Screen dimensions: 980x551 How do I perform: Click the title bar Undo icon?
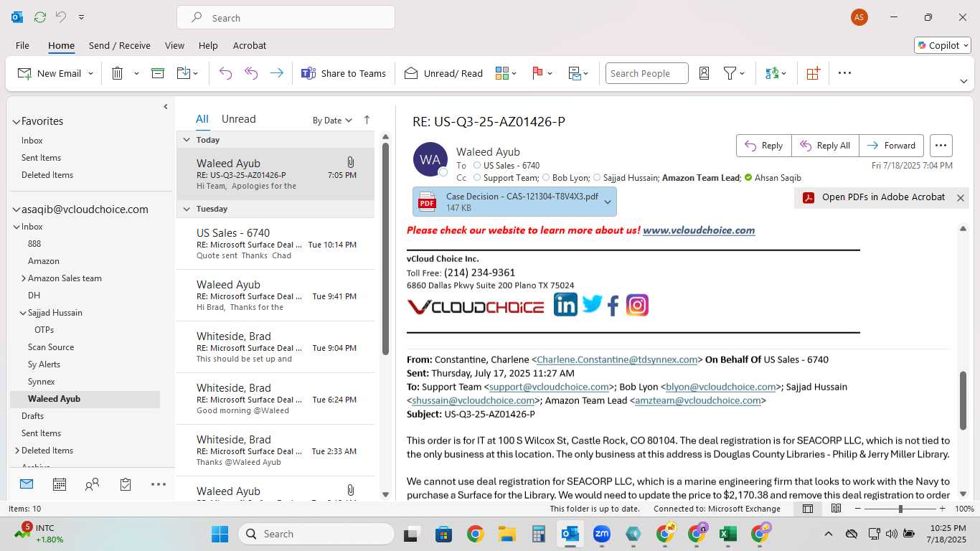point(61,17)
